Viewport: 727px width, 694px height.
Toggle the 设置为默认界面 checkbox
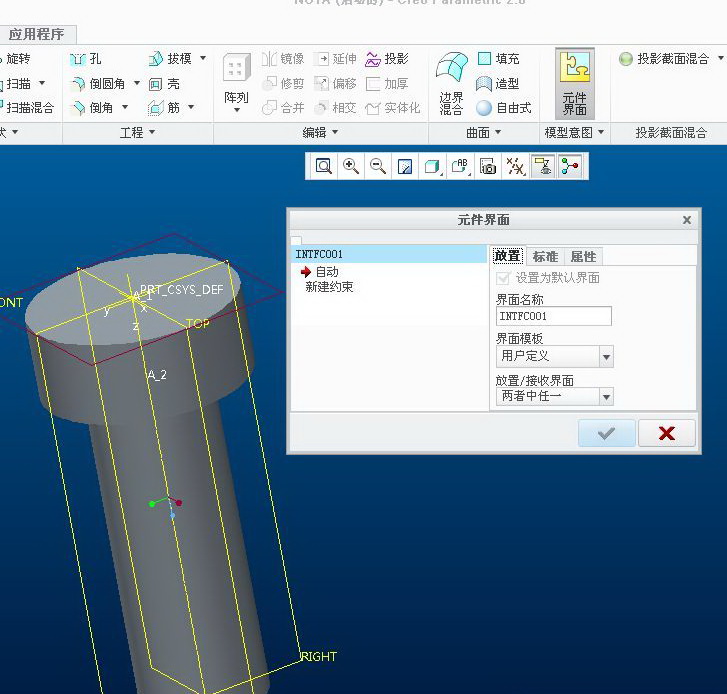pyautogui.click(x=503, y=278)
